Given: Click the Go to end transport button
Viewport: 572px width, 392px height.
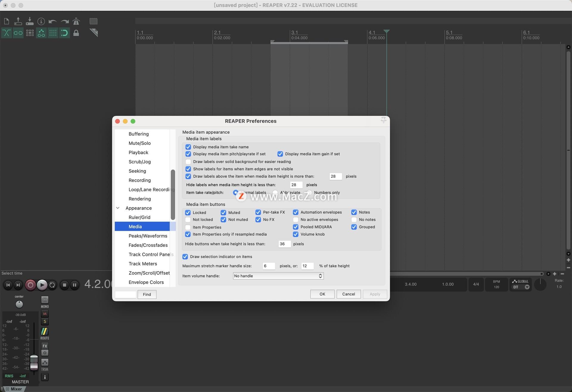Looking at the screenshot, I should pyautogui.click(x=18, y=285).
